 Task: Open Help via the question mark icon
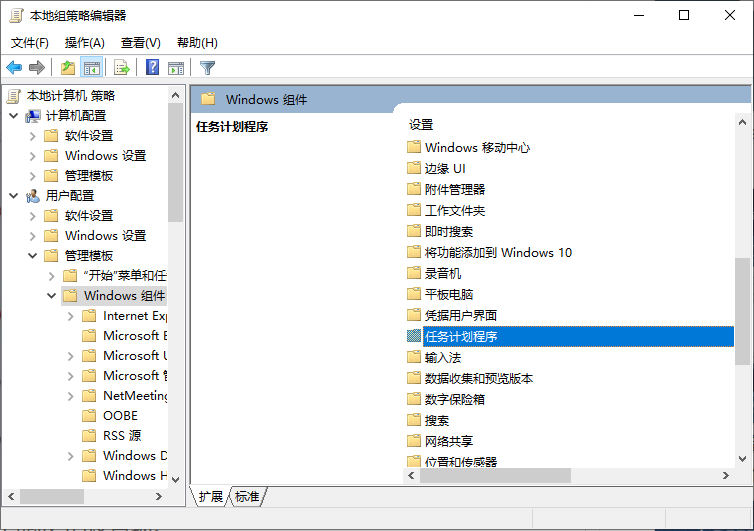pos(153,68)
